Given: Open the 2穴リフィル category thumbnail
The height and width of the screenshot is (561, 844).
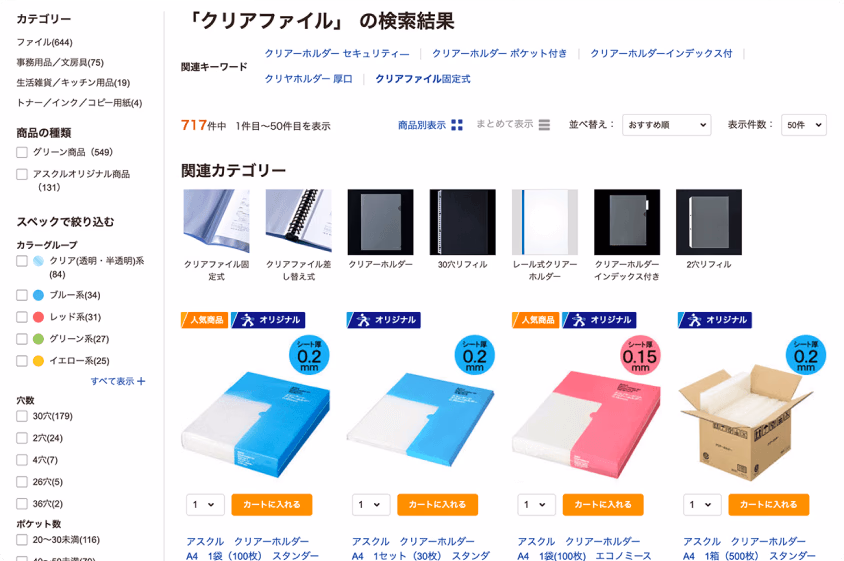Looking at the screenshot, I should pos(709,222).
